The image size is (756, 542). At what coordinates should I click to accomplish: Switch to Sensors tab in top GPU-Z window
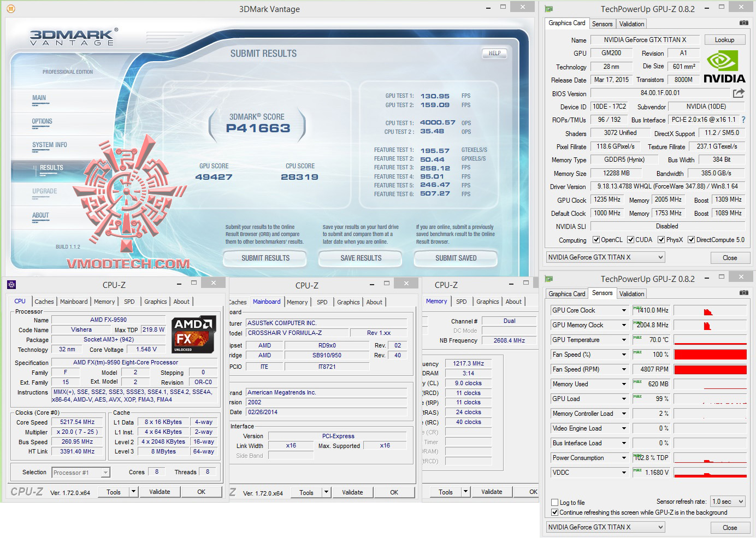pyautogui.click(x=602, y=24)
